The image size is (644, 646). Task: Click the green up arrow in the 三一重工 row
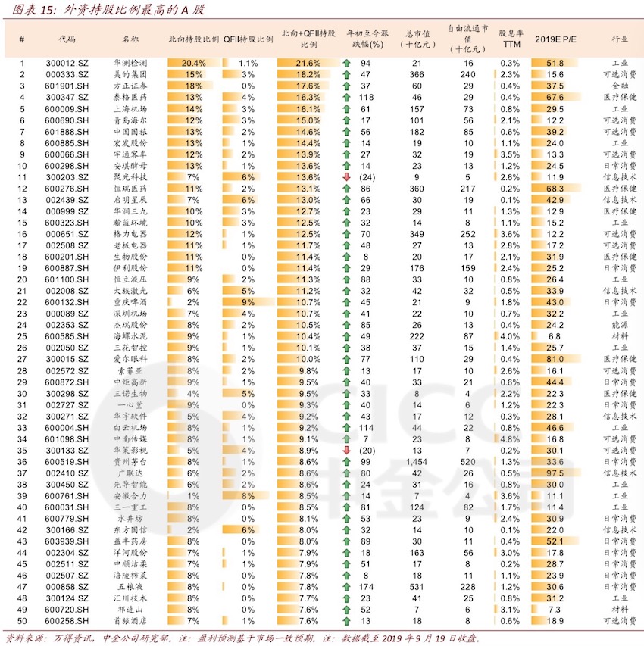pos(346,507)
